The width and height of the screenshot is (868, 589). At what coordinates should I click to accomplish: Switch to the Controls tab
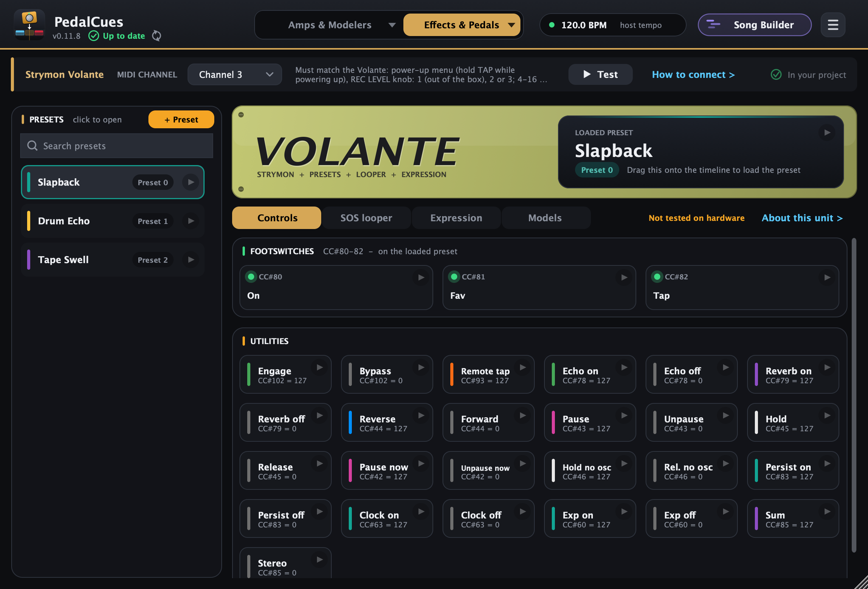tap(277, 218)
